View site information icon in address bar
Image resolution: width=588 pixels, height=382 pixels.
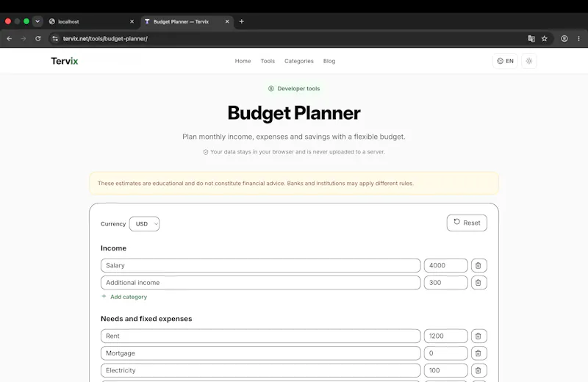coord(55,39)
